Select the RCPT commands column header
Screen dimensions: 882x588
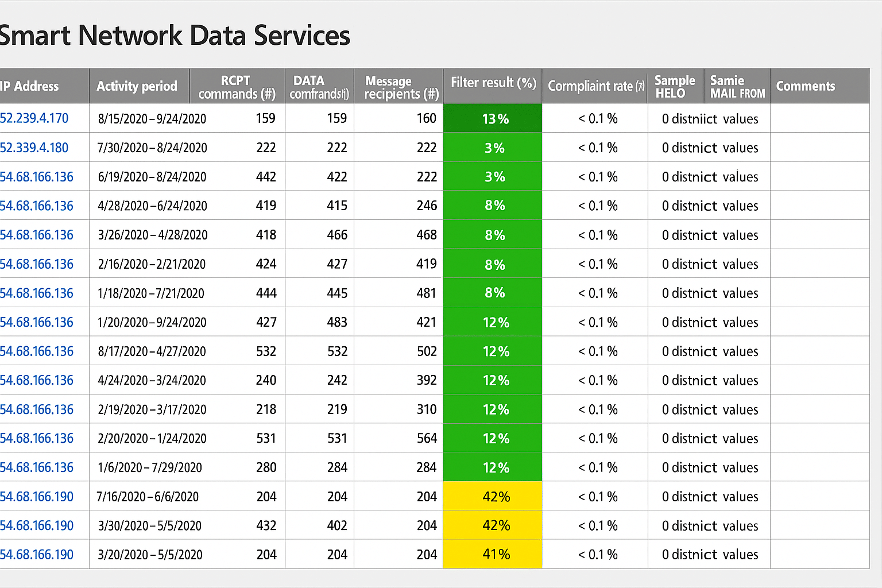[x=237, y=87]
